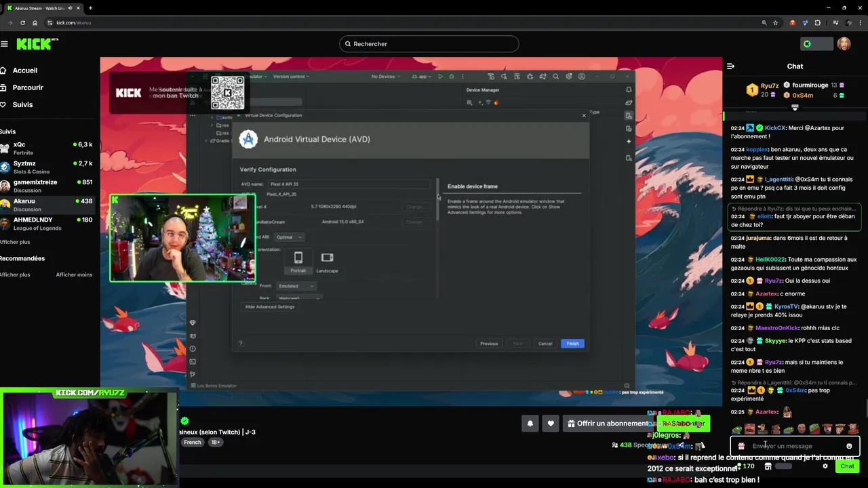Screen dimensions: 868x488
Task: Click username jurajuma in chat
Action: tap(758, 239)
